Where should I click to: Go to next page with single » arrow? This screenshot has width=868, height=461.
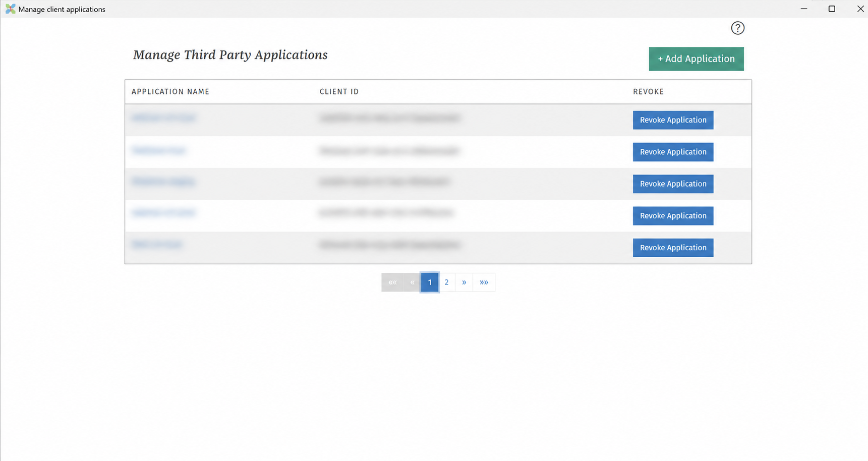click(x=464, y=282)
